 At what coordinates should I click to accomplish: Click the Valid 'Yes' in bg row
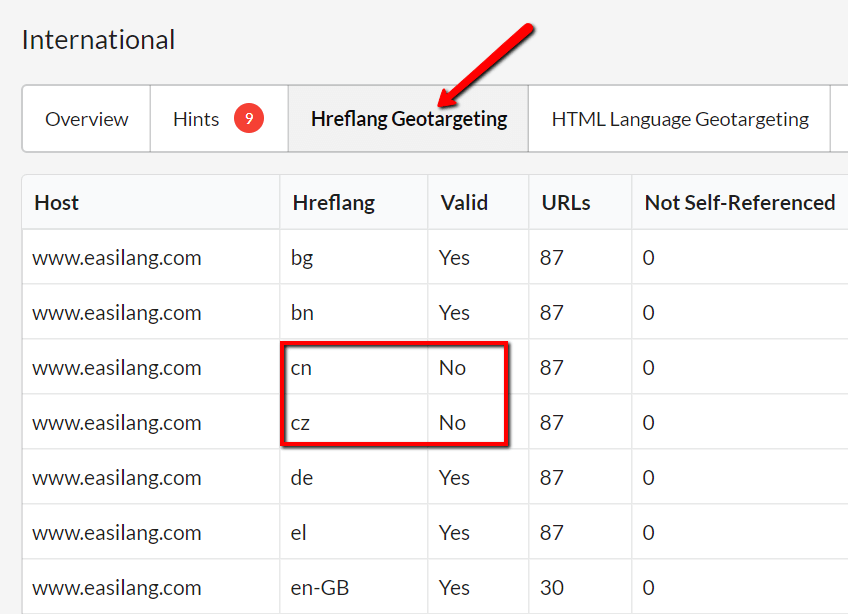(454, 258)
